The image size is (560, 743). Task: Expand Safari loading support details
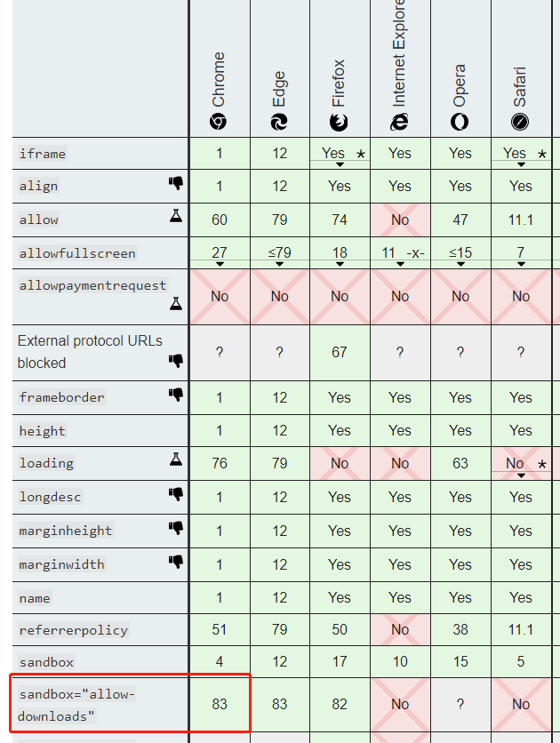click(x=521, y=475)
